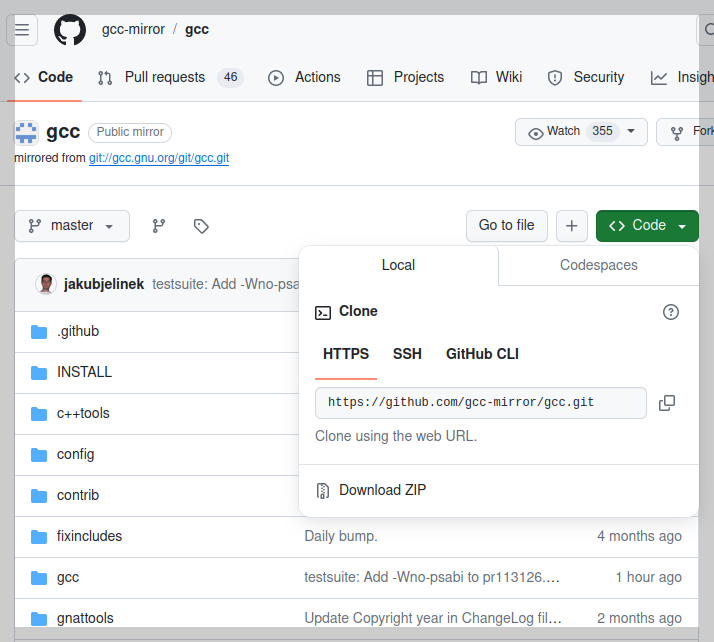The image size is (714, 642).
Task: Open jakubjelinek's avatar
Action: pos(46,284)
